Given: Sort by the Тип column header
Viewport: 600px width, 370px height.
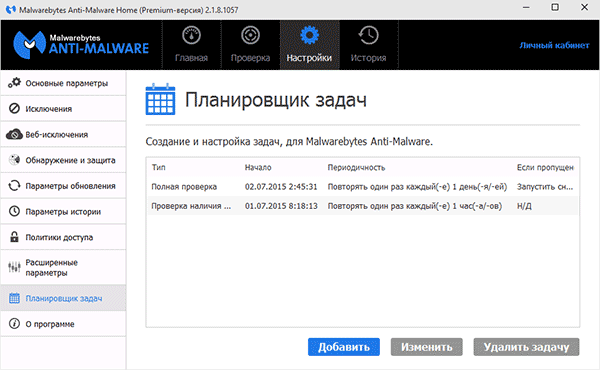Looking at the screenshot, I should [x=158, y=168].
